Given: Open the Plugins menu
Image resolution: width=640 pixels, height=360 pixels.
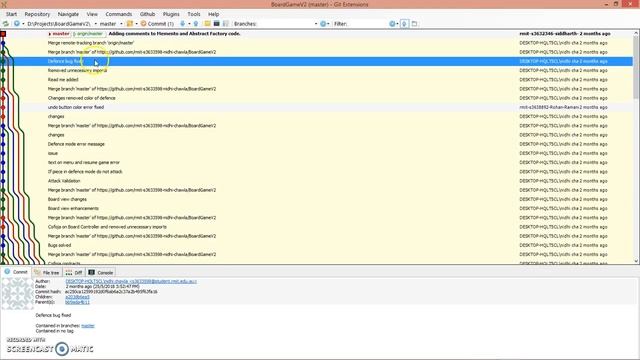Looking at the screenshot, I should pyautogui.click(x=171, y=14).
